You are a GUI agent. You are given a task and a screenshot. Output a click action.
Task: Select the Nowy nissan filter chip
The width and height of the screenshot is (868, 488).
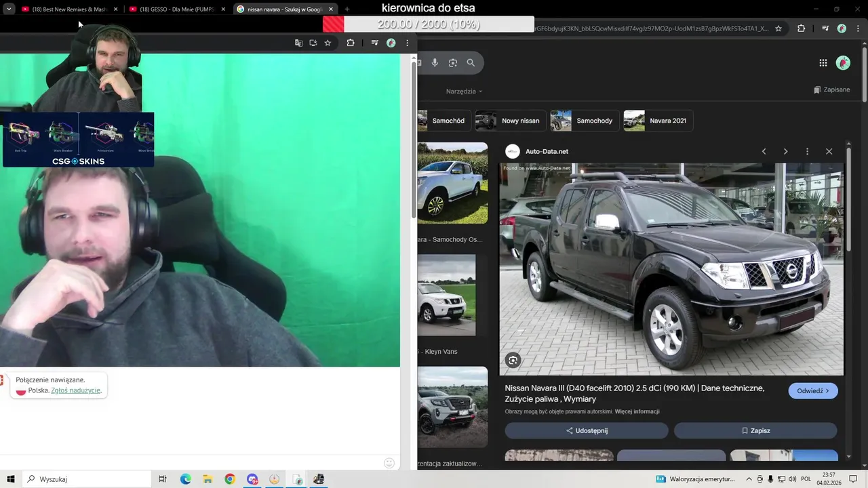(510, 121)
